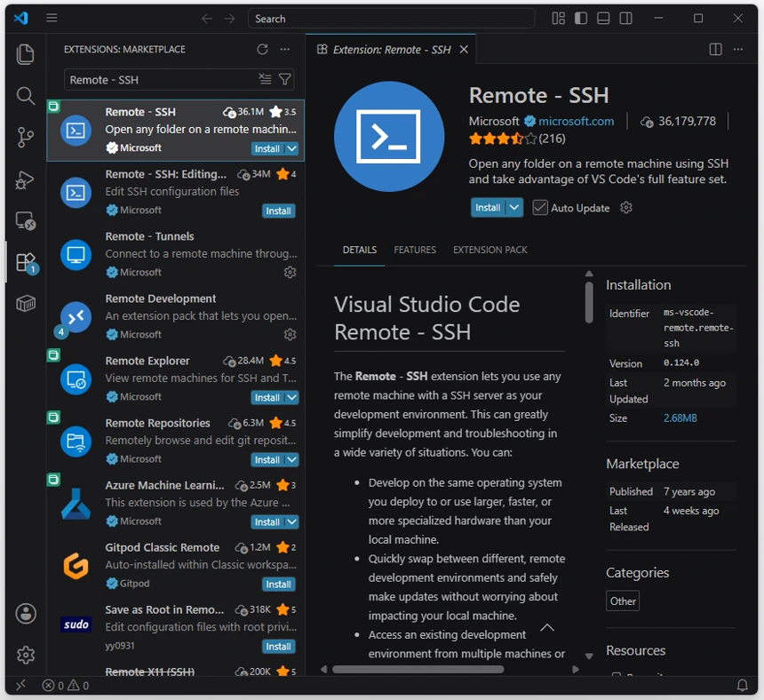The height and width of the screenshot is (700, 764).
Task: Select the Azure Machine Learning extension entry
Action: point(175,503)
